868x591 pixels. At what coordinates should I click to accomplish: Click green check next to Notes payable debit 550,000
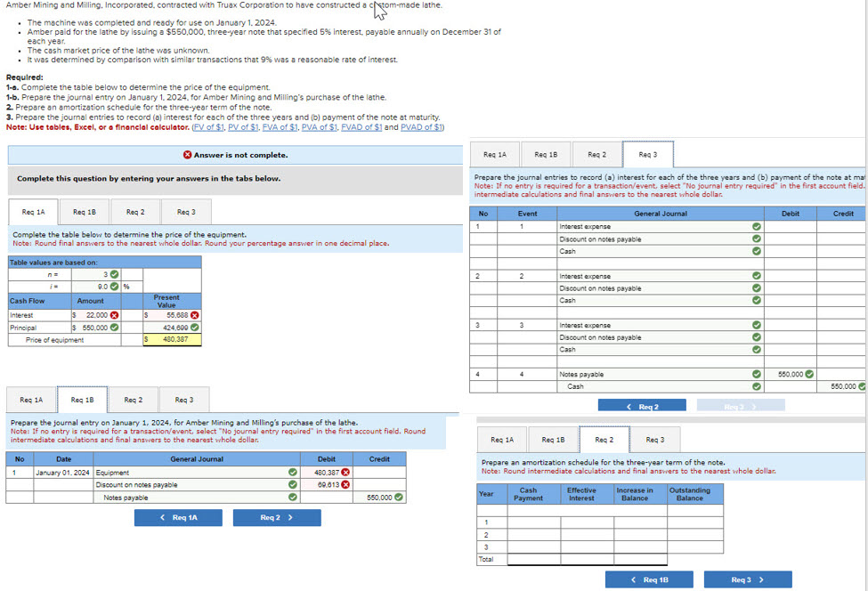(x=809, y=374)
